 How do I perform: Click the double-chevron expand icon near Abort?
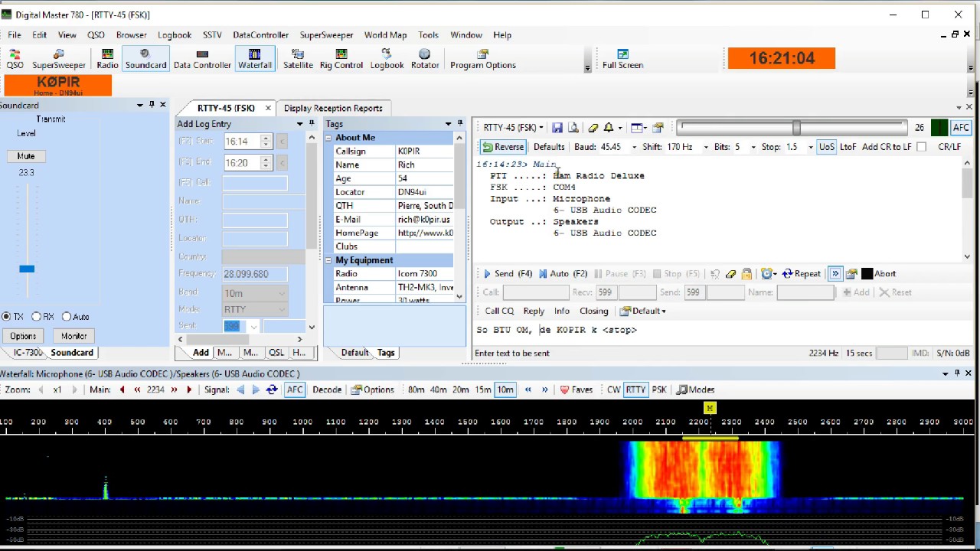pyautogui.click(x=835, y=273)
